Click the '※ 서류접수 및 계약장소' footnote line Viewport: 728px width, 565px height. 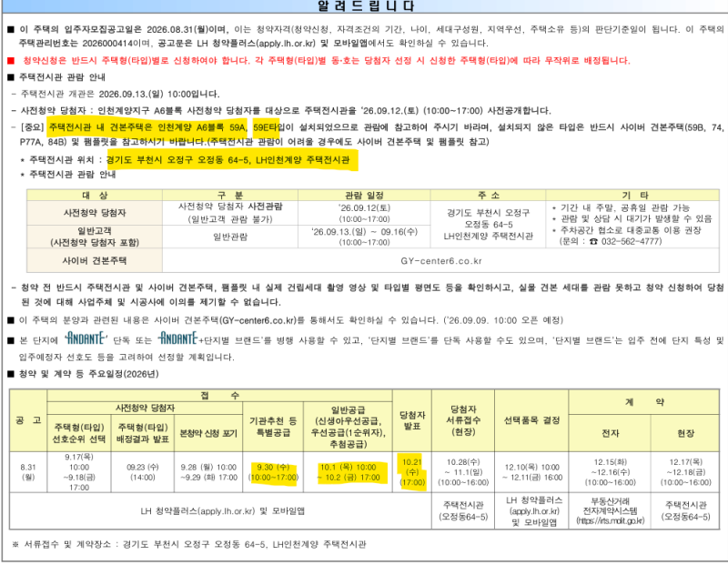[189, 544]
